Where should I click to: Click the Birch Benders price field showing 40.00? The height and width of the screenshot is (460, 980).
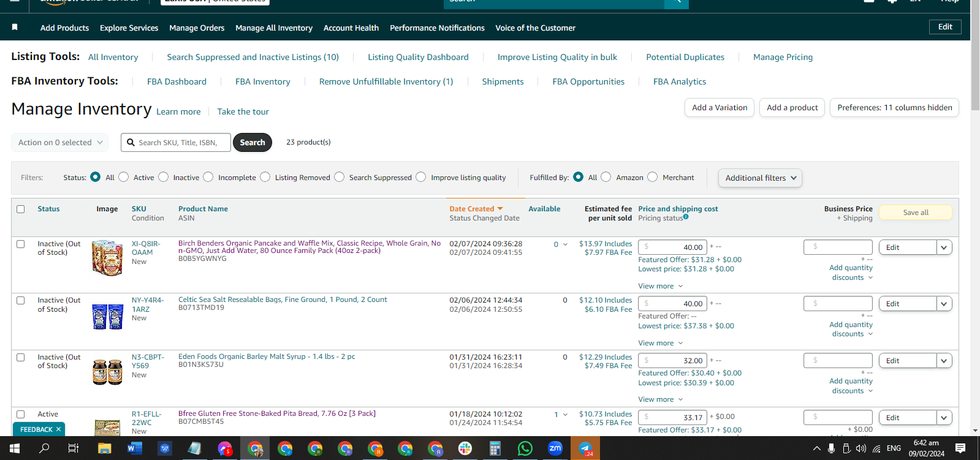point(672,247)
